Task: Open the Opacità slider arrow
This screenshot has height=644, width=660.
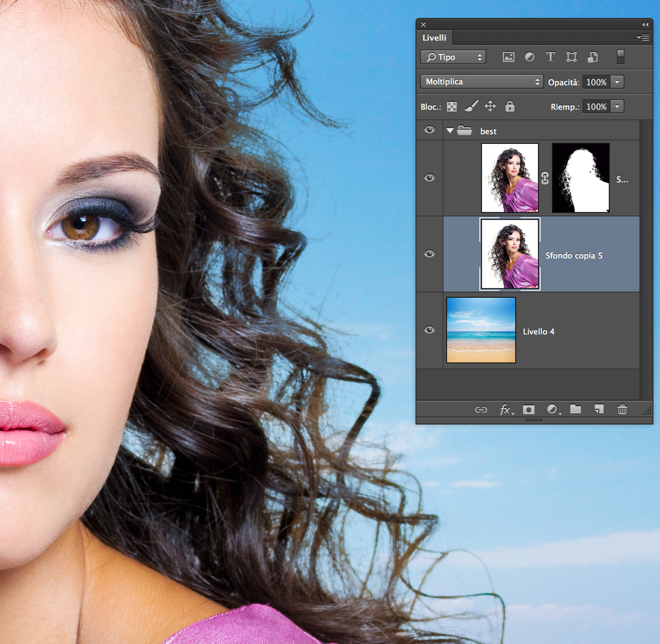Action: click(x=617, y=82)
